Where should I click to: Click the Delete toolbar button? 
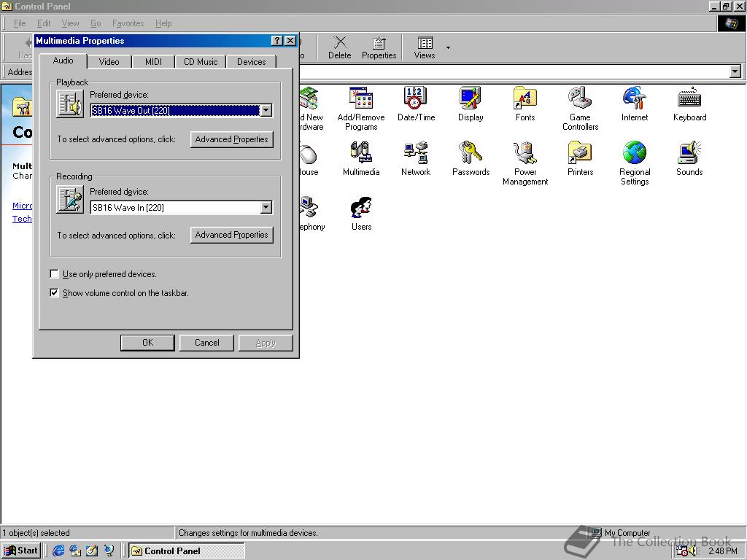pyautogui.click(x=340, y=47)
